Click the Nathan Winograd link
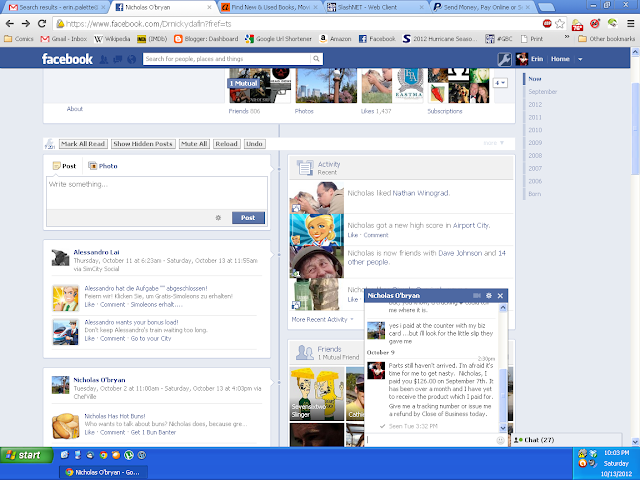The height and width of the screenshot is (480, 640). click(420, 193)
